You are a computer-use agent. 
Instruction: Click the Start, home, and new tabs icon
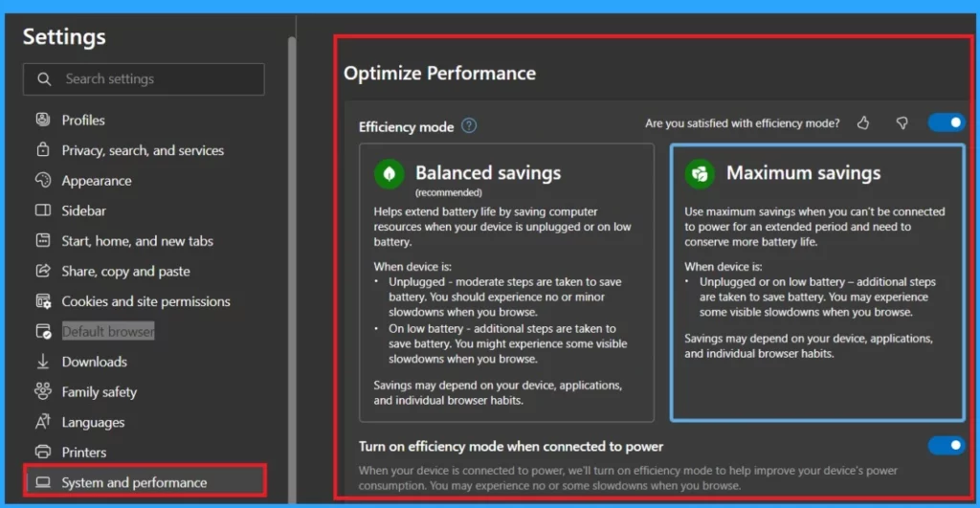coord(42,240)
